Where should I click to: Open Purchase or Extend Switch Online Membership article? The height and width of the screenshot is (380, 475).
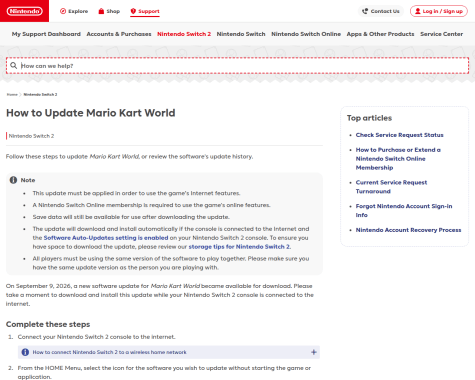point(398,159)
